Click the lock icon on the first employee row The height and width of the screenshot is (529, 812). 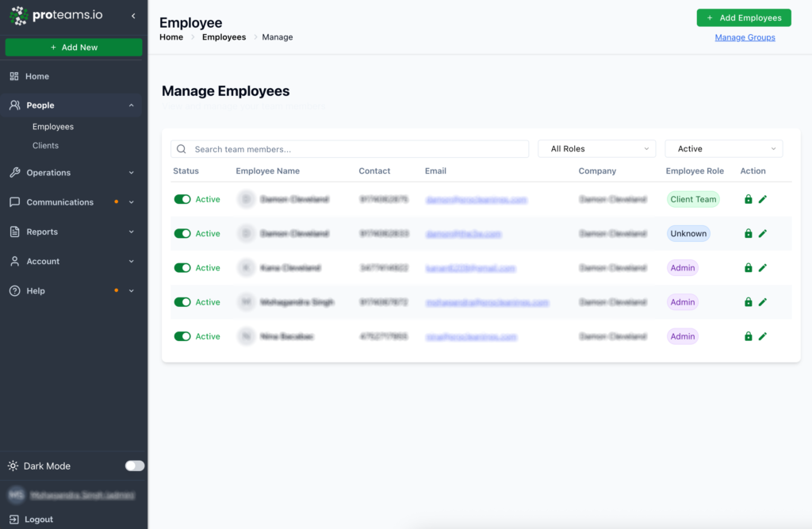point(747,199)
